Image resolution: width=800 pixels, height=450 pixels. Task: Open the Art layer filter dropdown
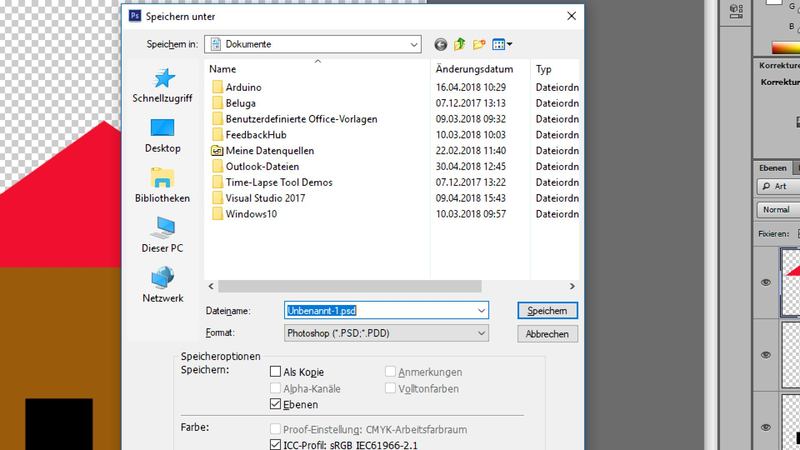click(779, 186)
